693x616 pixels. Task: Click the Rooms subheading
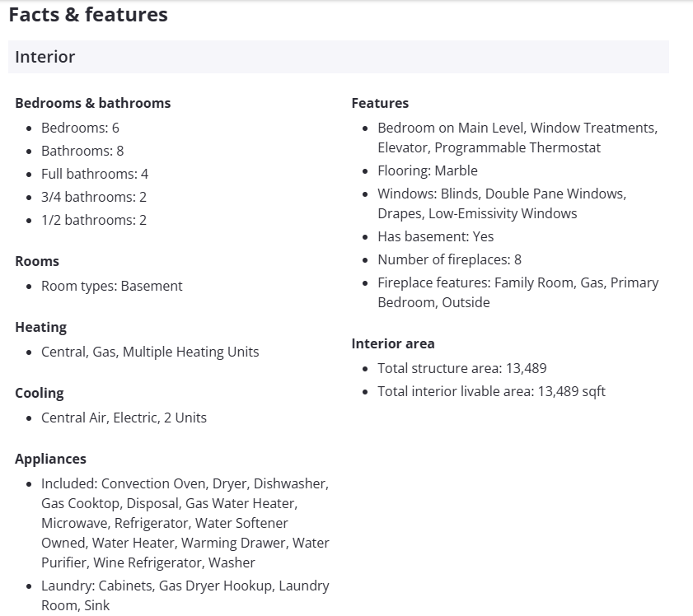37,261
